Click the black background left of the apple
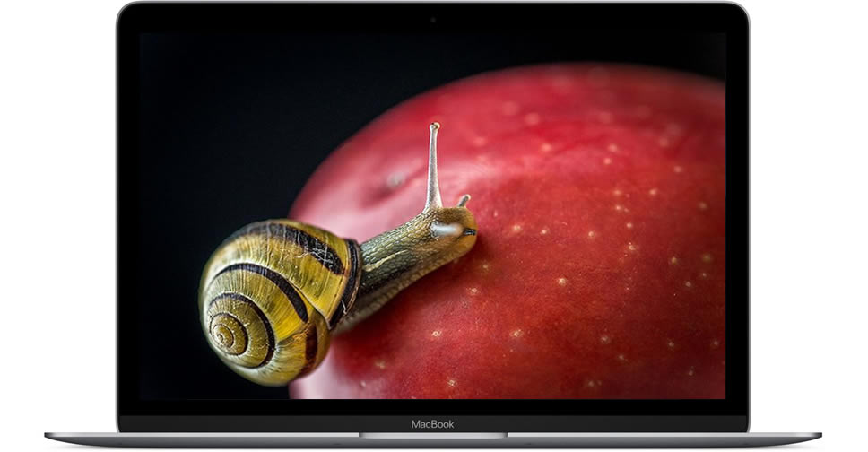 [215, 135]
